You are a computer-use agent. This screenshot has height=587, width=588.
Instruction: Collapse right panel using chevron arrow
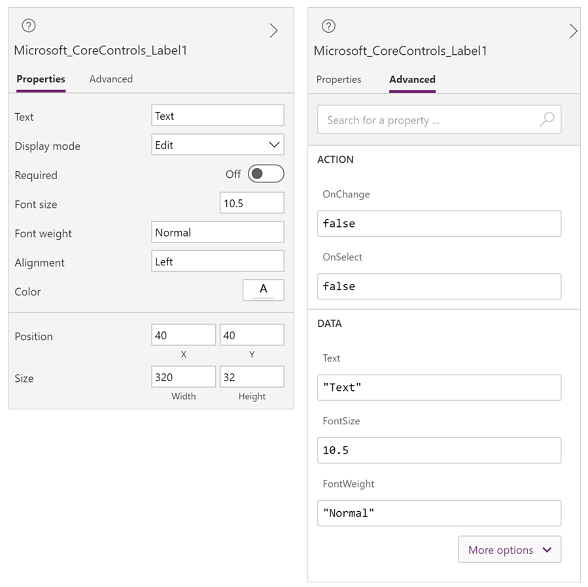point(573,31)
